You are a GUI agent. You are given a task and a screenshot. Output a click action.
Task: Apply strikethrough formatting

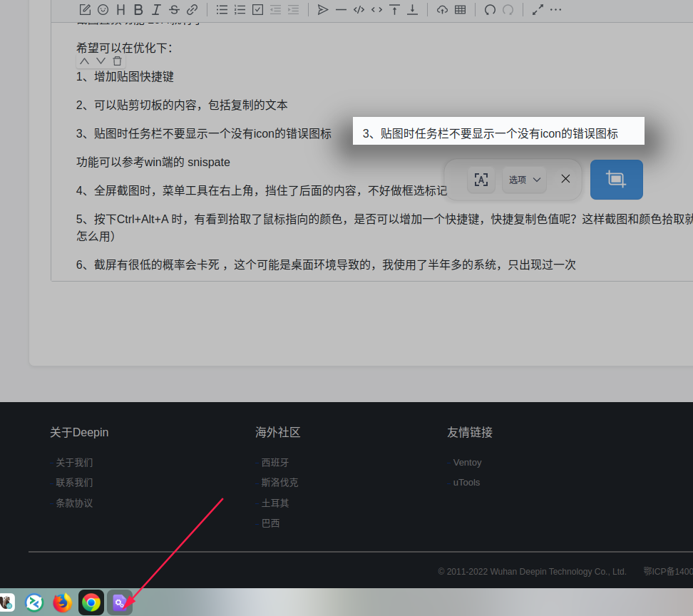[x=174, y=9]
